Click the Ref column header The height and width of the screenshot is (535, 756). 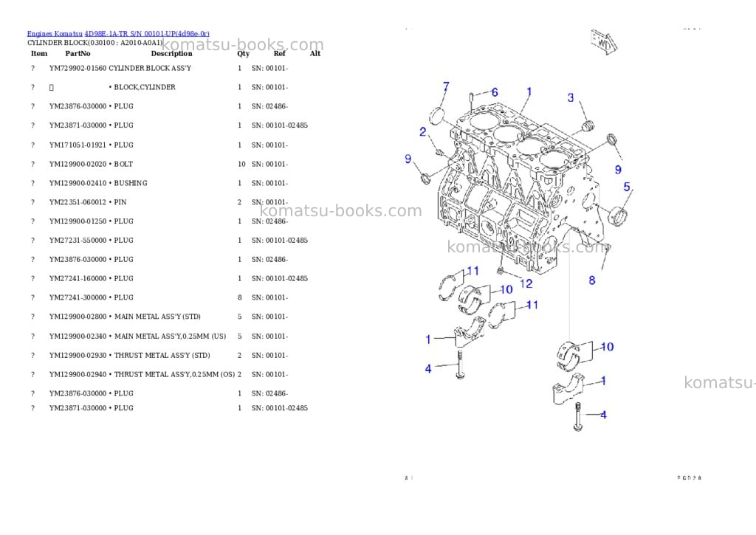point(280,53)
